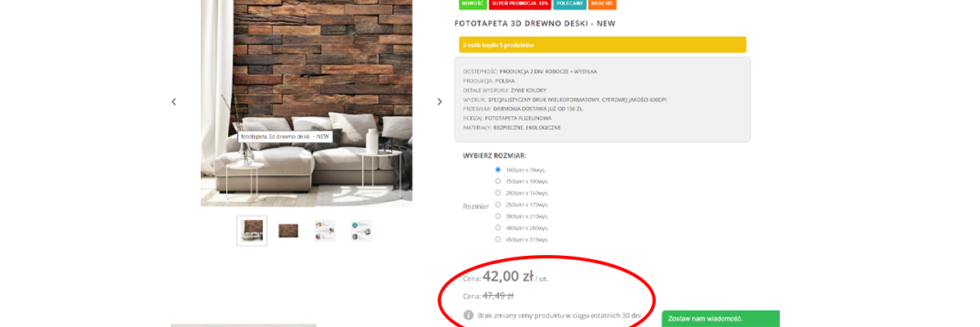Click the green Nowość badge
980x327 pixels.
tap(471, 4)
